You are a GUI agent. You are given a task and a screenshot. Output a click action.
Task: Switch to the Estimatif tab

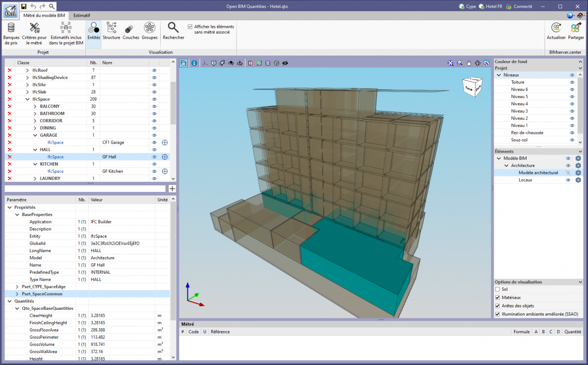(82, 16)
